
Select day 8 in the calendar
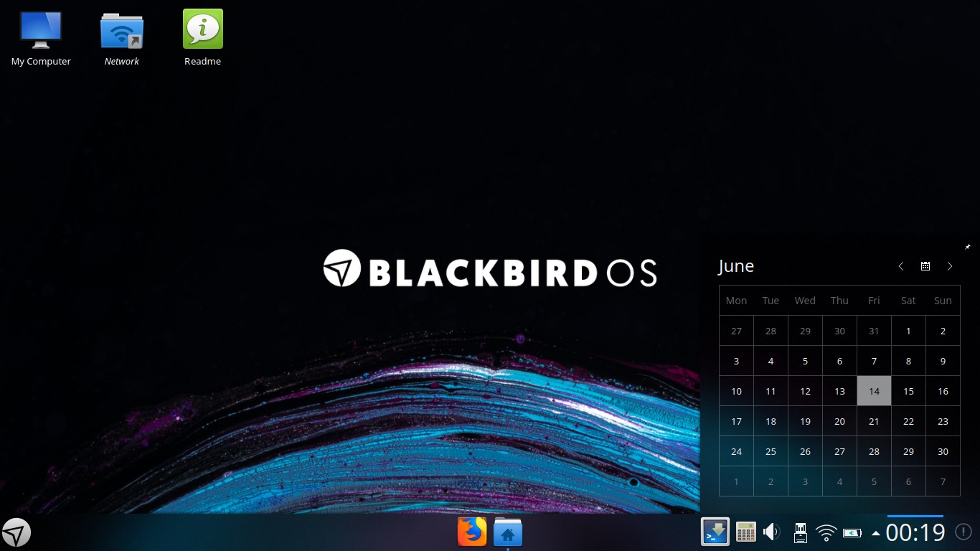click(x=908, y=361)
